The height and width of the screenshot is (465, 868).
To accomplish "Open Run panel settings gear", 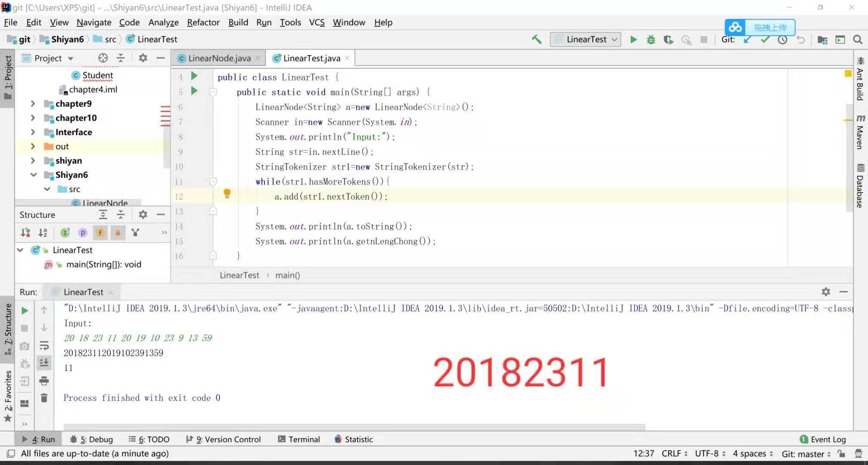I will pos(826,291).
